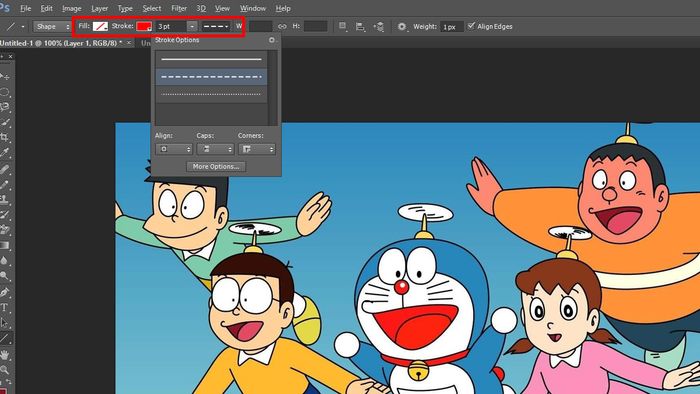
Task: Open the Image menu
Action: pyautogui.click(x=71, y=8)
